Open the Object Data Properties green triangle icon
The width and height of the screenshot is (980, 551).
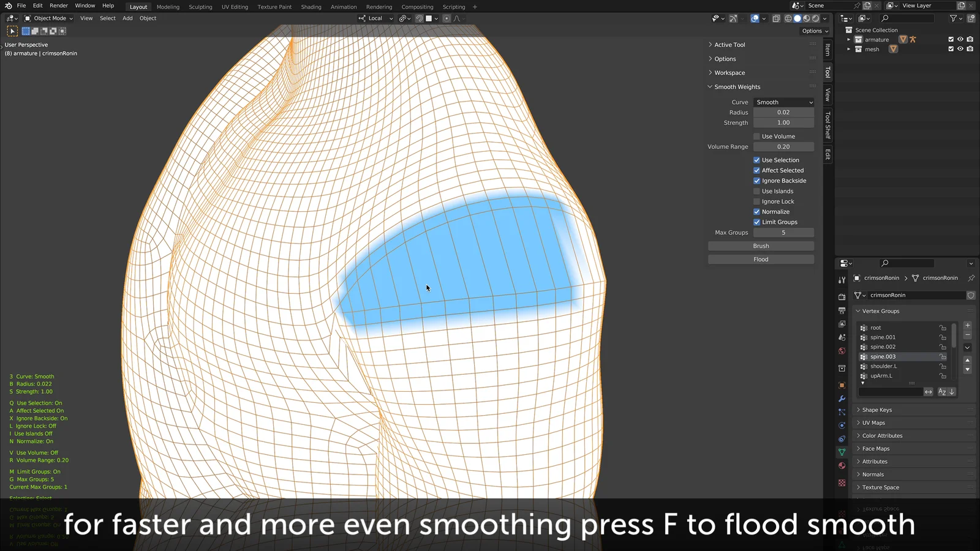(x=842, y=451)
